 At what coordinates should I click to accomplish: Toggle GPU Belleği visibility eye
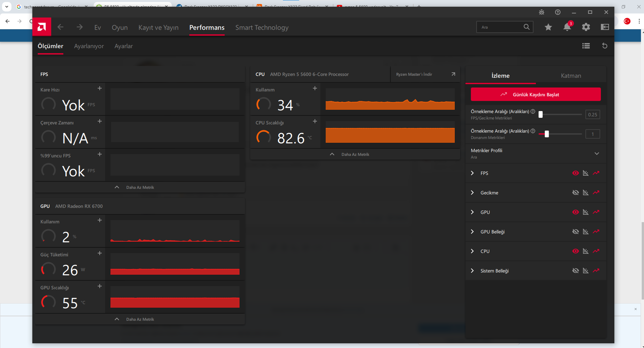click(576, 232)
